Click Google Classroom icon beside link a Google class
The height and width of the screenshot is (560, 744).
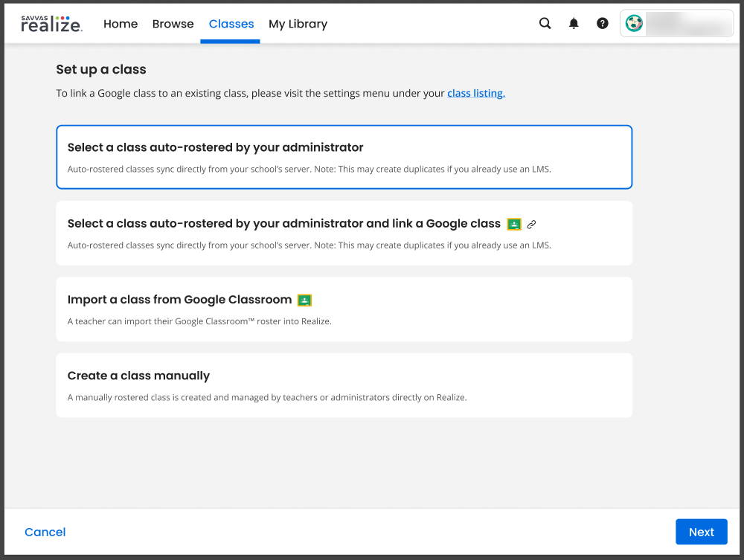(x=514, y=224)
